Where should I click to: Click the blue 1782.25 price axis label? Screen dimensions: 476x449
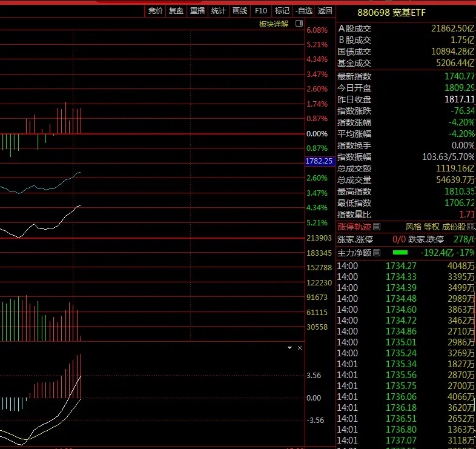(320, 161)
